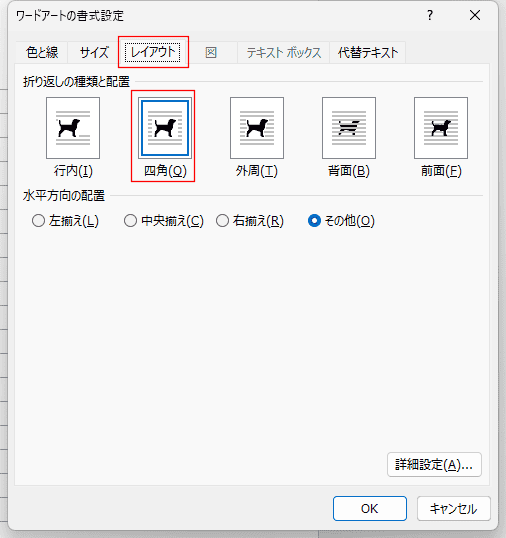Open the 代替テキスト tab
The image size is (506, 538).
(x=368, y=52)
